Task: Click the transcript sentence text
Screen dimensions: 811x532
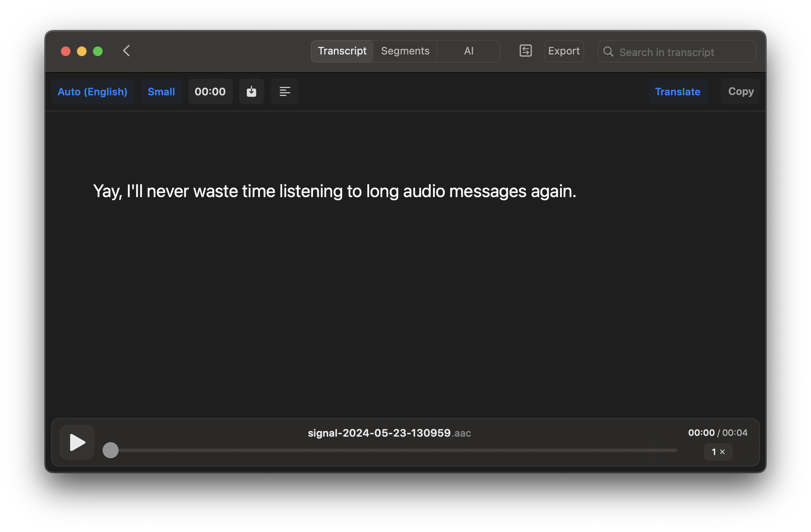Action: pyautogui.click(x=335, y=191)
